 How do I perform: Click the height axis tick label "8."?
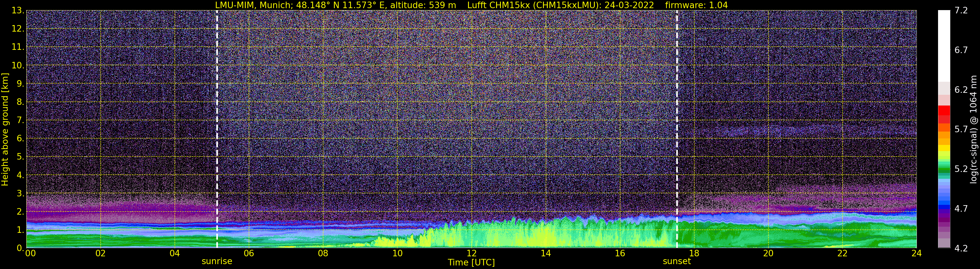[x=20, y=102]
